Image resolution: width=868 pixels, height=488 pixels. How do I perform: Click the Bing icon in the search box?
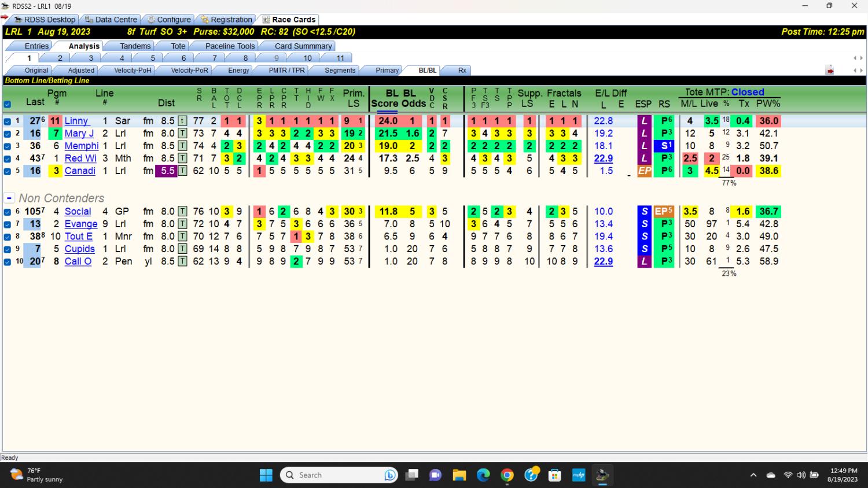pyautogui.click(x=390, y=475)
